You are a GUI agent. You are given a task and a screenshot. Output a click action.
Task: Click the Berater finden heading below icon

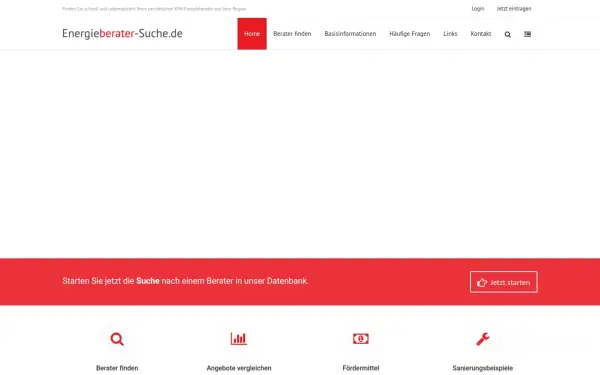[x=117, y=368]
